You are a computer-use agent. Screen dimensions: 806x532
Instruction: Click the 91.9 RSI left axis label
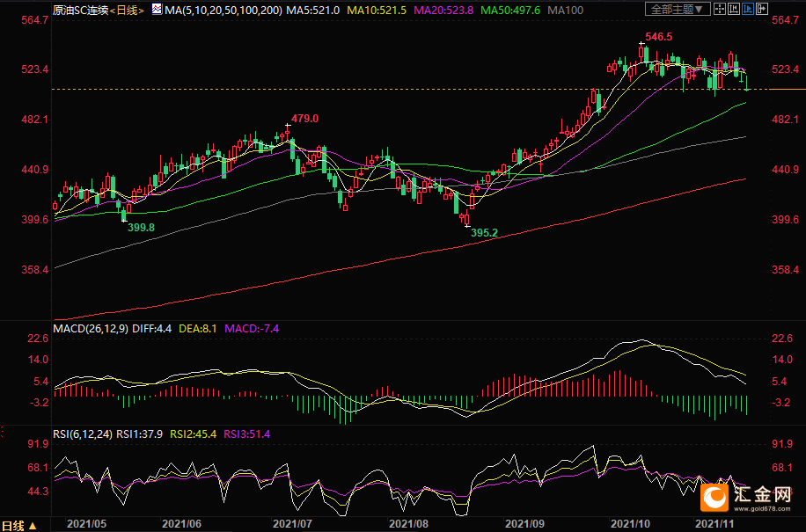(x=38, y=444)
